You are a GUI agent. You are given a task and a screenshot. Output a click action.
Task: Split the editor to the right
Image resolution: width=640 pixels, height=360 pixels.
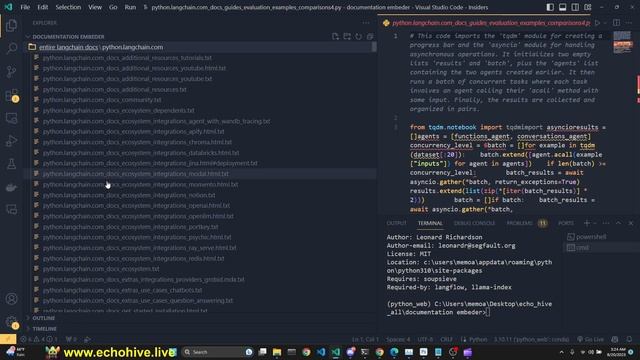point(616,23)
